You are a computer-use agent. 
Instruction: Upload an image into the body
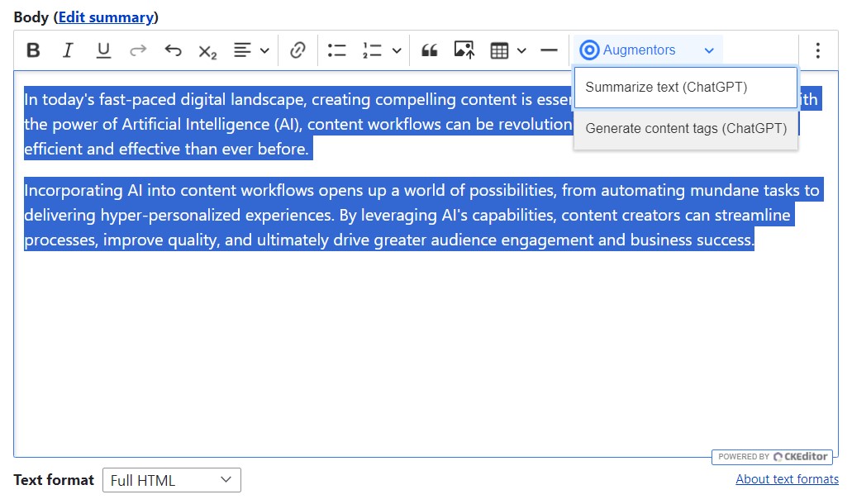464,50
